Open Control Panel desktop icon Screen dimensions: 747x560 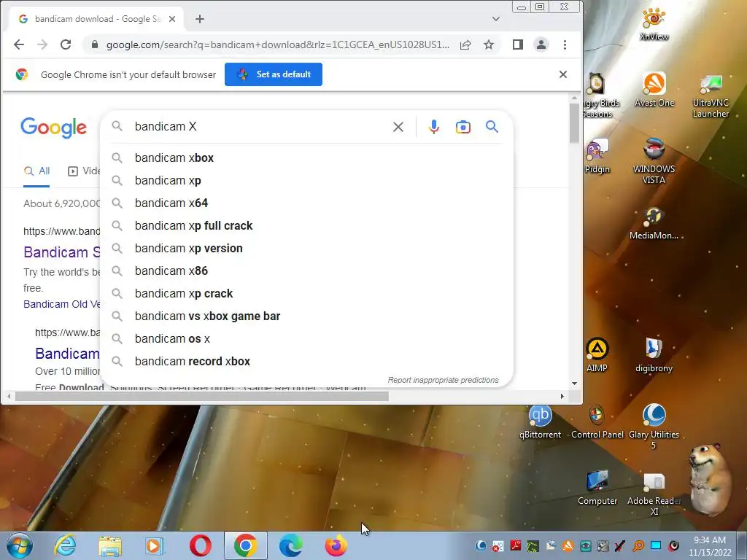[597, 422]
